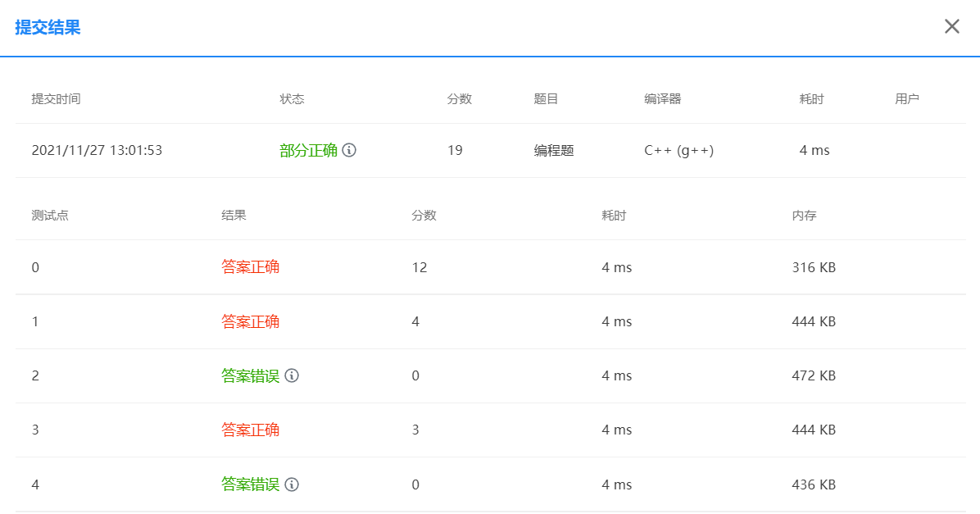Viewport: 980px width, 514px height.
Task: Click the C++ (g++) compiler value
Action: pyautogui.click(x=678, y=151)
